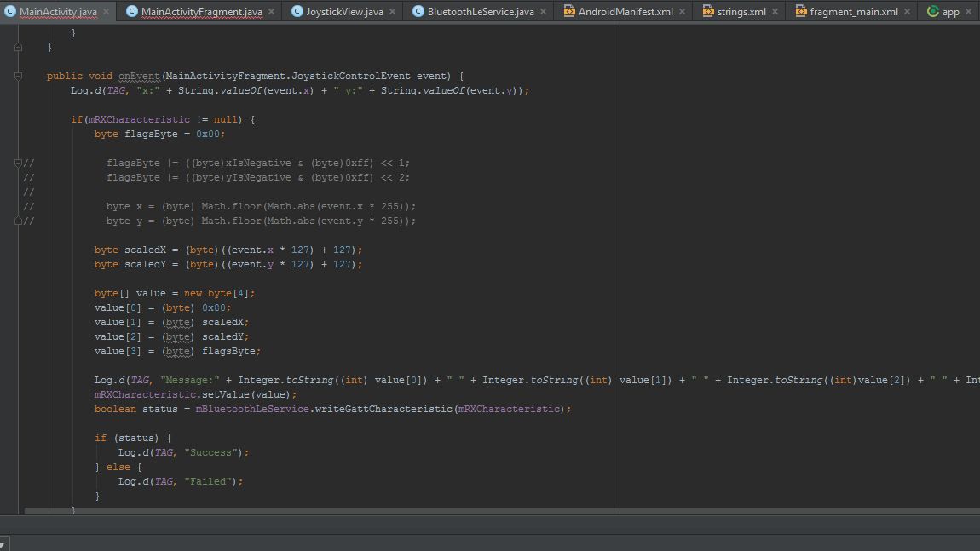Select the app tab
Viewport: 980px width, 551px height.
[950, 12]
